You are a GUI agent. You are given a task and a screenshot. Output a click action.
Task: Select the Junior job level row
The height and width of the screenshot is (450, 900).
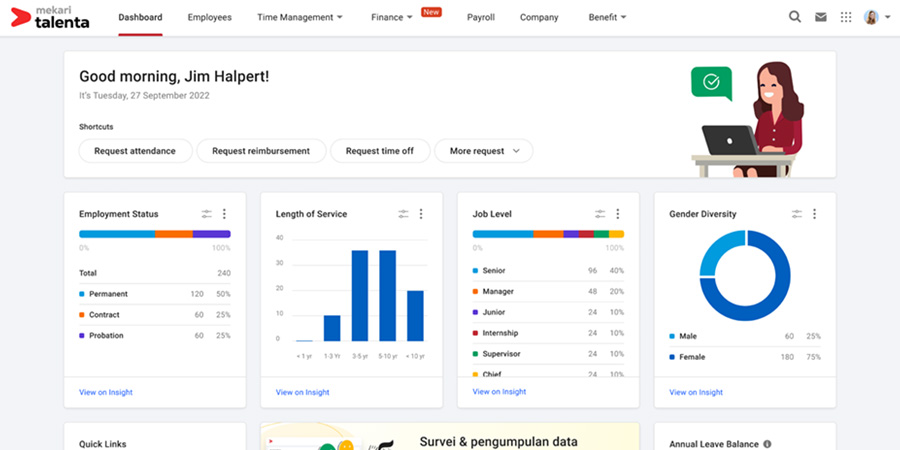548,312
